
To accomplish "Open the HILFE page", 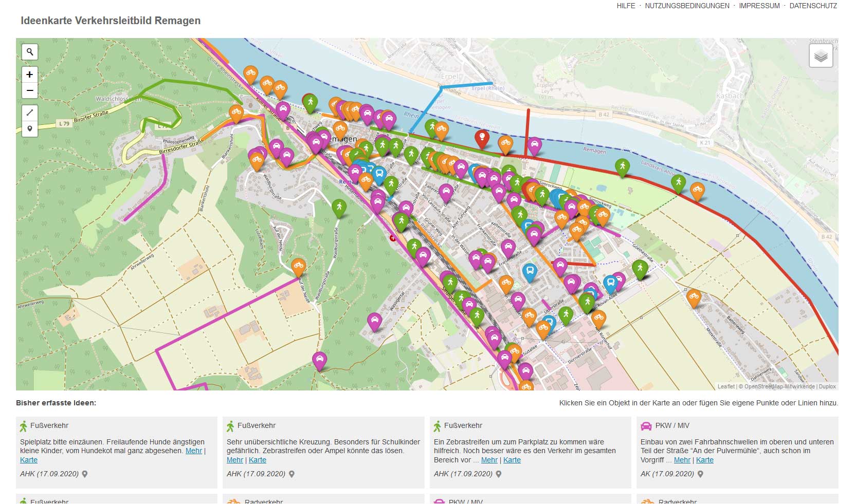I will click(626, 6).
